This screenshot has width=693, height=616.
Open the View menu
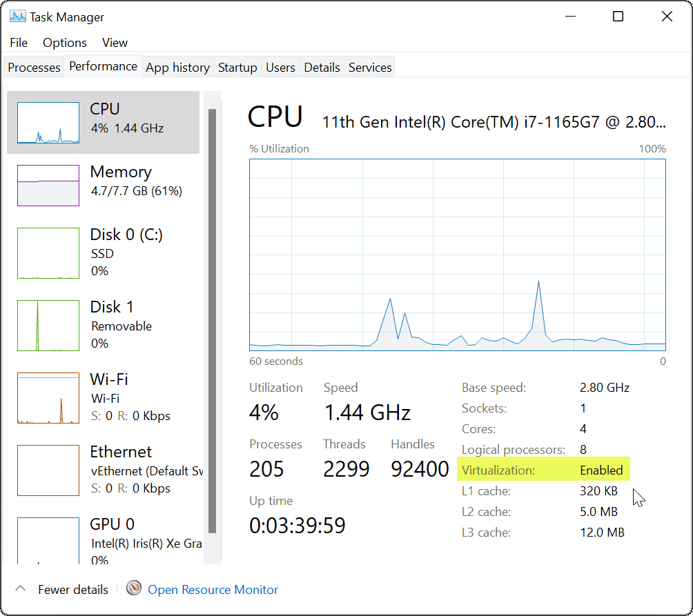click(x=115, y=43)
